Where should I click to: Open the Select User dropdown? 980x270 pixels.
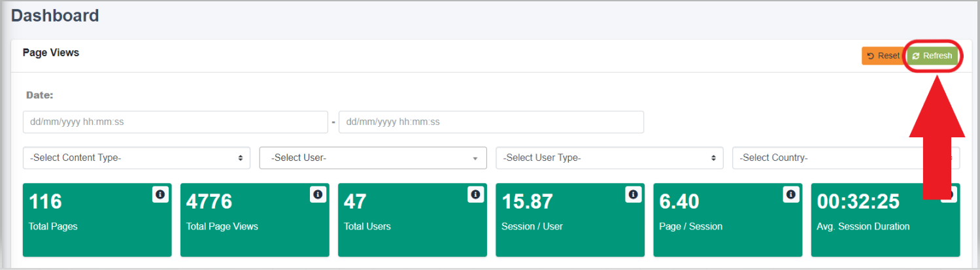coord(373,158)
